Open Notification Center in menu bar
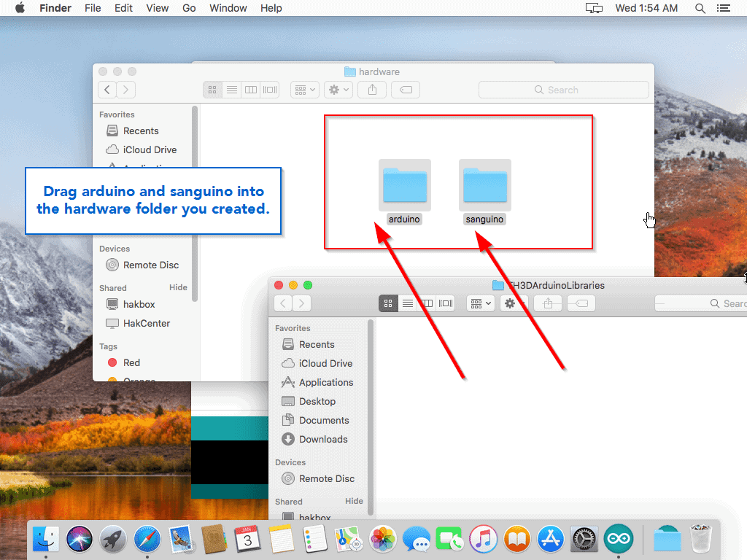The width and height of the screenshot is (747, 560). pos(724,8)
